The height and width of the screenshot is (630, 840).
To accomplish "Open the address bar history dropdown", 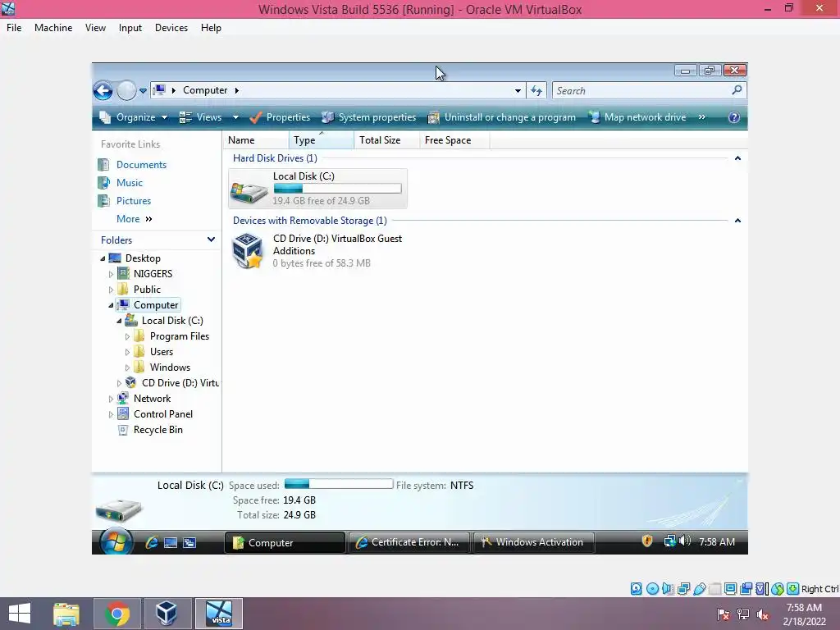I will click(518, 90).
